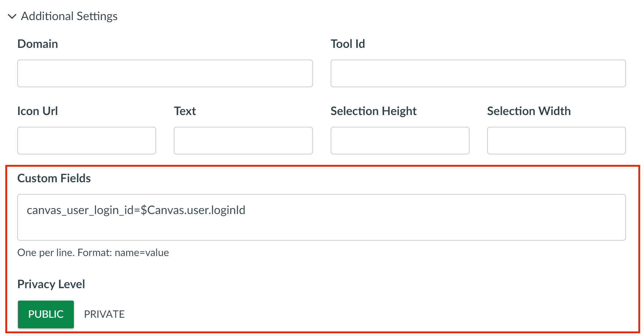Click the Domain label text
The width and height of the screenshot is (644, 336).
point(37,44)
